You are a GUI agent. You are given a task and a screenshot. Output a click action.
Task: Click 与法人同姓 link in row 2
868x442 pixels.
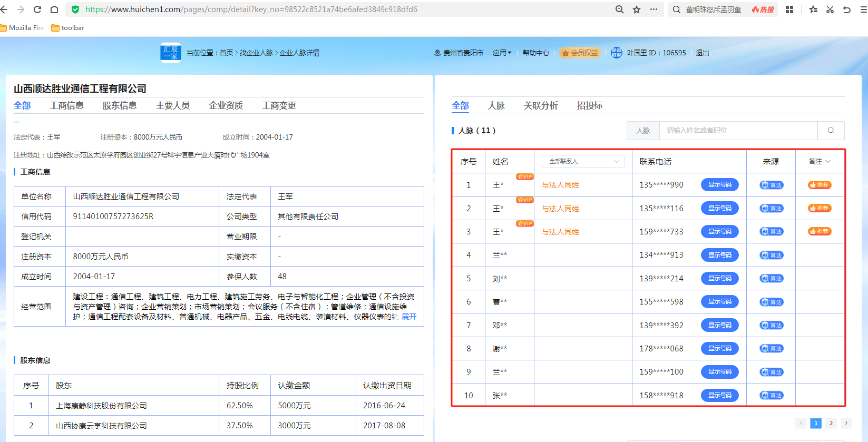560,209
